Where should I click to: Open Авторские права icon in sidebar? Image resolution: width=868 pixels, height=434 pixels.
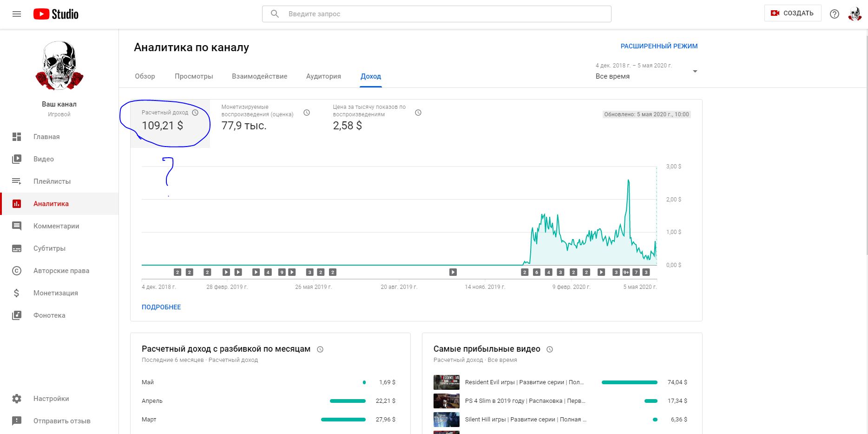[17, 271]
